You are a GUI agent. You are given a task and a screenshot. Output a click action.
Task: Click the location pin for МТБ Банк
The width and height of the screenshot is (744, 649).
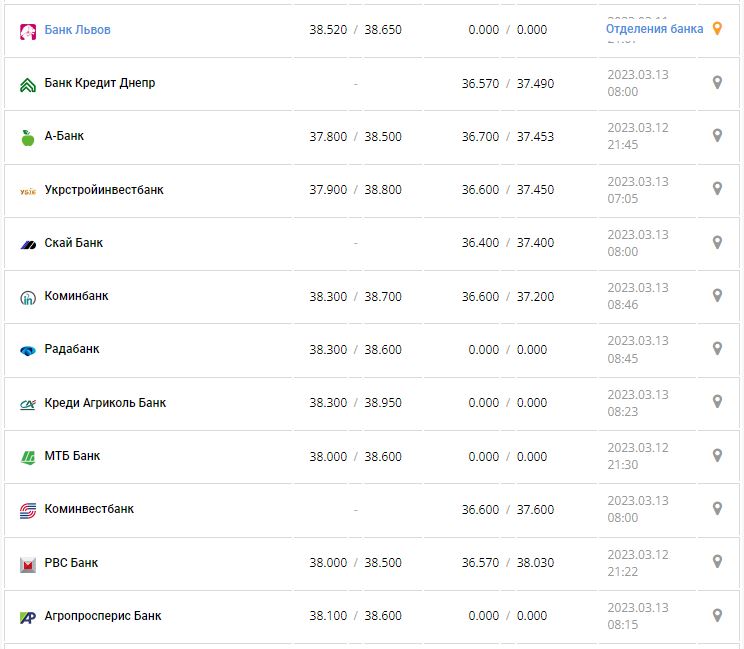point(717,455)
